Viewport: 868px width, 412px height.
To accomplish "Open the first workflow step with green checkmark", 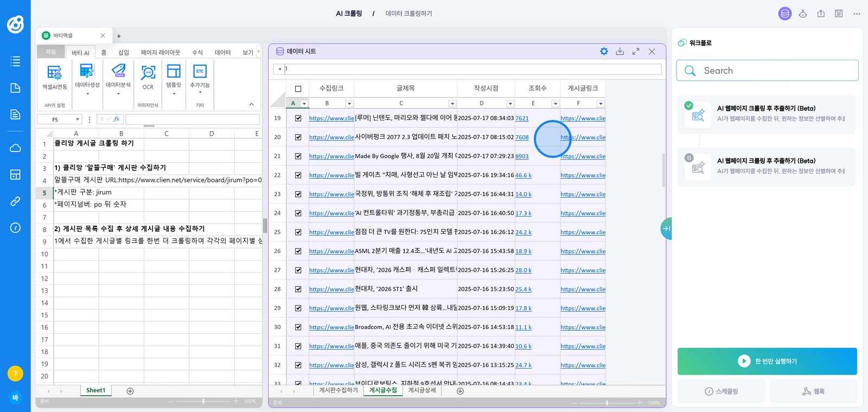I will [x=767, y=115].
